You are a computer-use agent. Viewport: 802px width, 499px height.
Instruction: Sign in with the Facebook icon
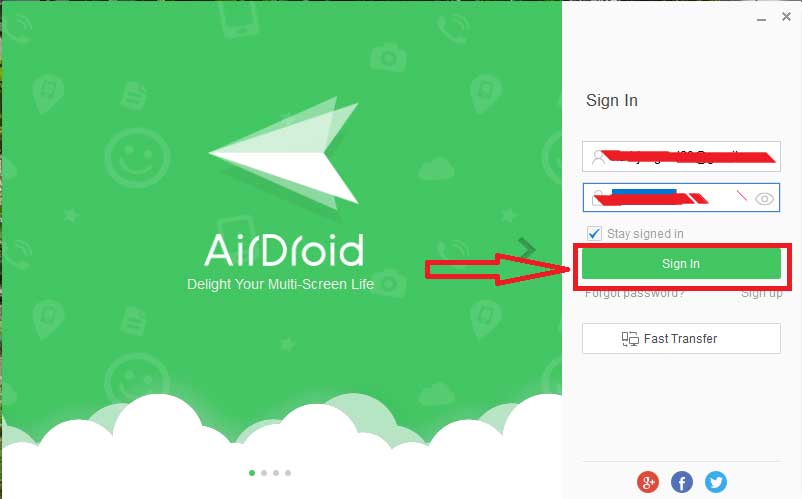tap(682, 482)
